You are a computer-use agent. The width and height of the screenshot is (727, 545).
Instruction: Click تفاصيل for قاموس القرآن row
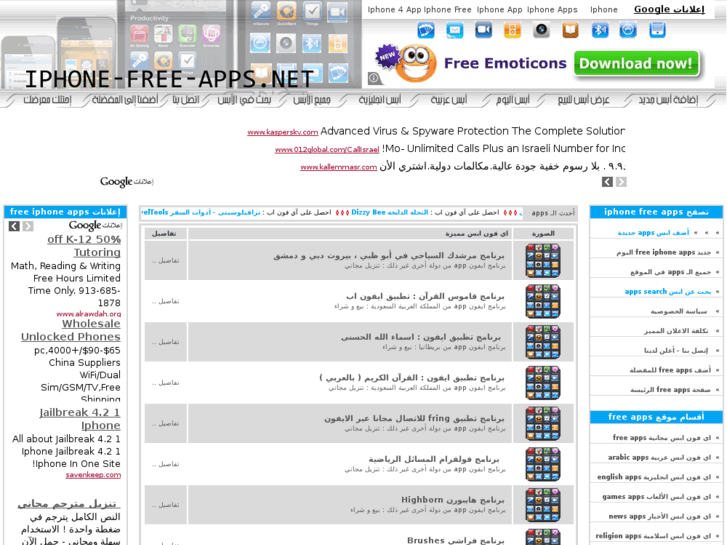166,301
